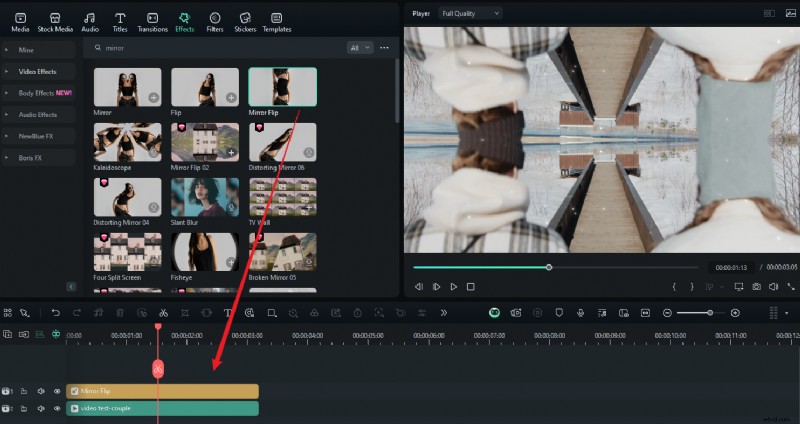Collapse the effects sidebar with arrow button
The image size is (800, 424).
pyautogui.click(x=71, y=287)
